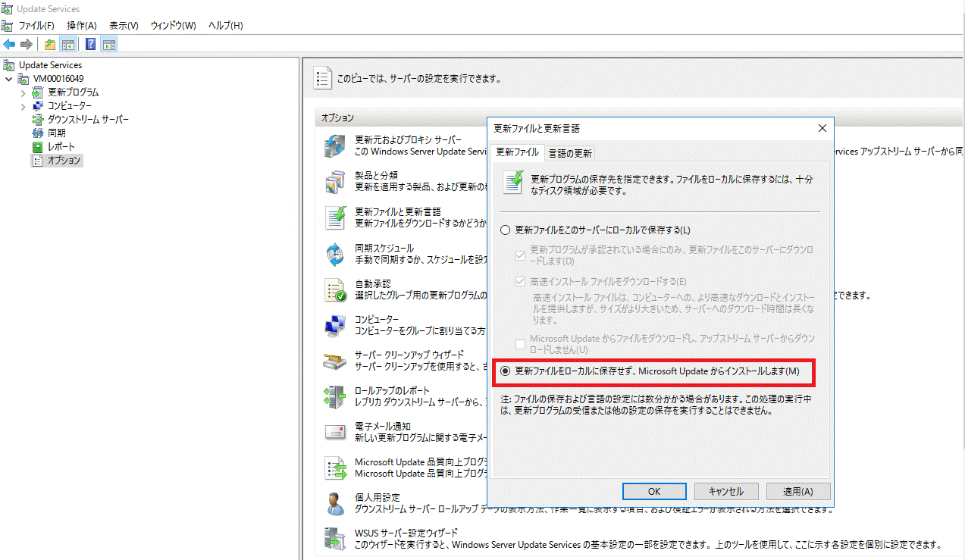This screenshot has height=560, width=965.
Task: Select レポート label in the tree
Action: click(x=61, y=147)
